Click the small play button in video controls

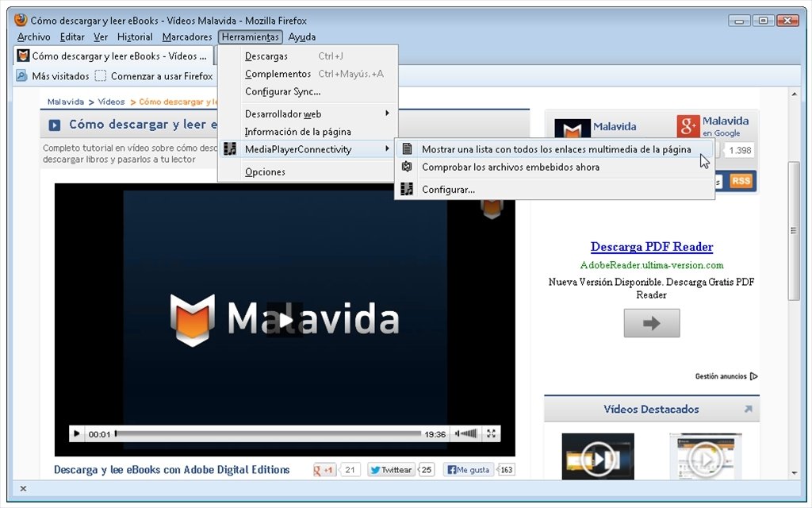[x=77, y=434]
